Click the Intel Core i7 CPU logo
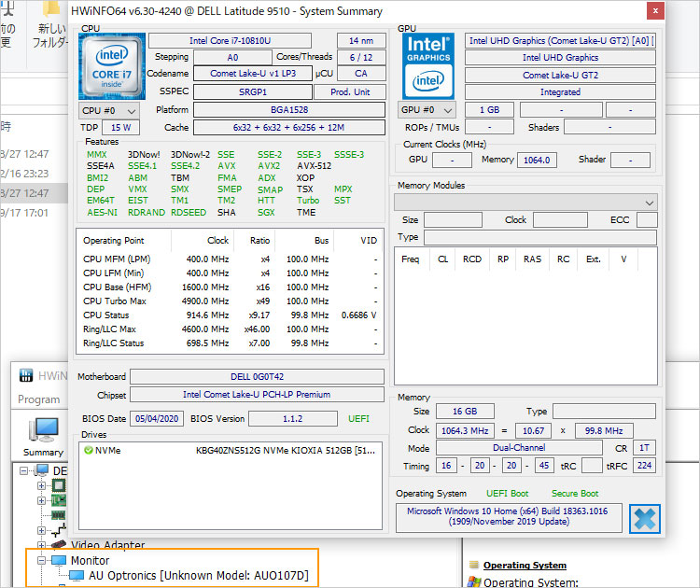 (112, 67)
